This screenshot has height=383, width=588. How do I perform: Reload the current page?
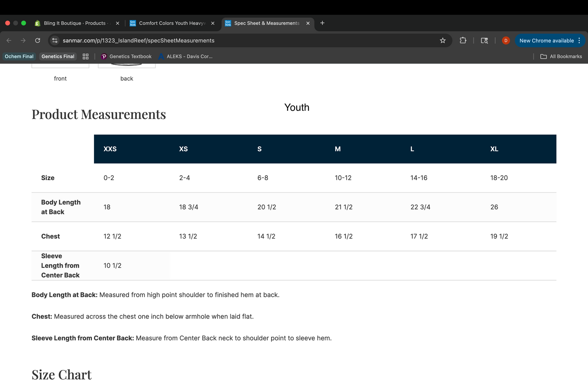pyautogui.click(x=37, y=40)
